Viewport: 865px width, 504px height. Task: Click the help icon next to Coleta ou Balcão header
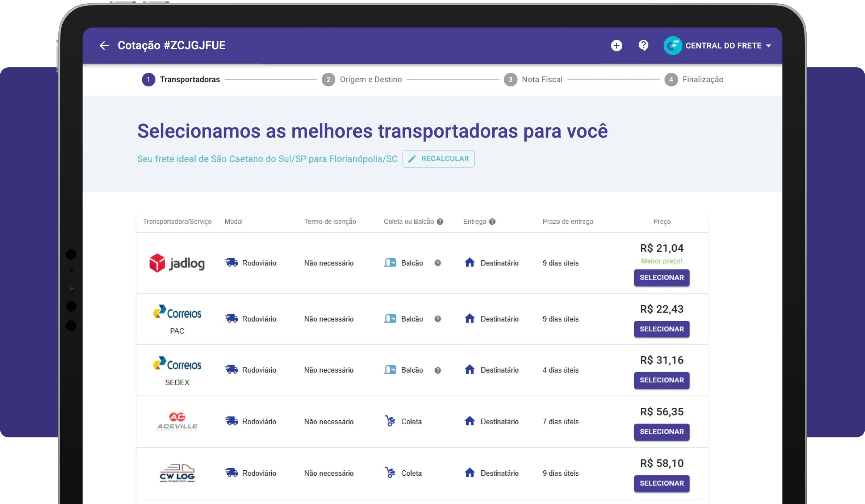click(440, 222)
